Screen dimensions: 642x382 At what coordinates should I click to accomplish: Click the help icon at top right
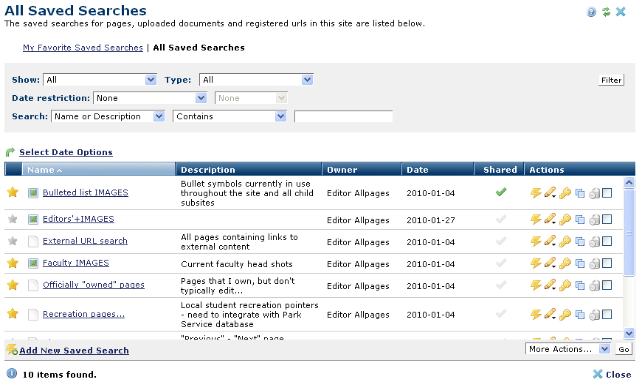[591, 12]
